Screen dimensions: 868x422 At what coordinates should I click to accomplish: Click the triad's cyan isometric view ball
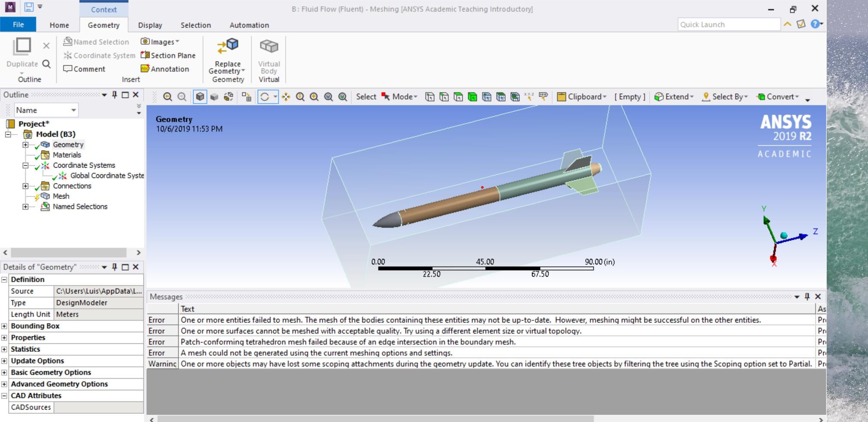coord(784,235)
